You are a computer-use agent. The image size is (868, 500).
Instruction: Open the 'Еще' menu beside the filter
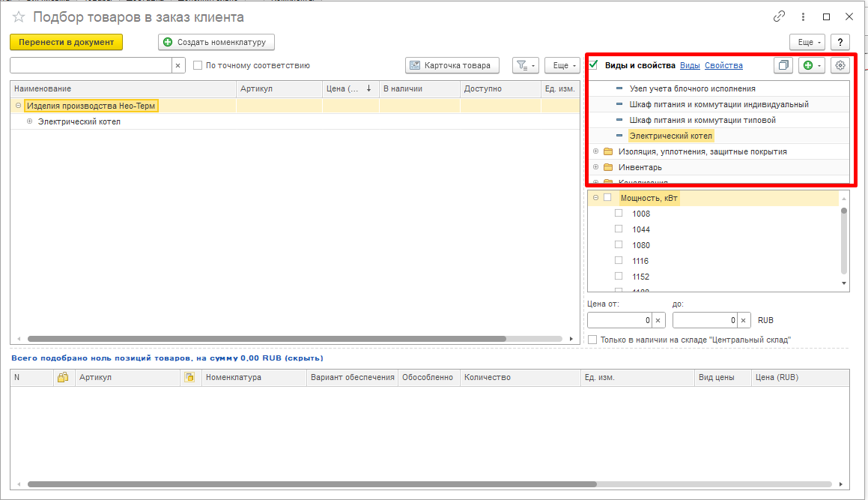point(562,65)
